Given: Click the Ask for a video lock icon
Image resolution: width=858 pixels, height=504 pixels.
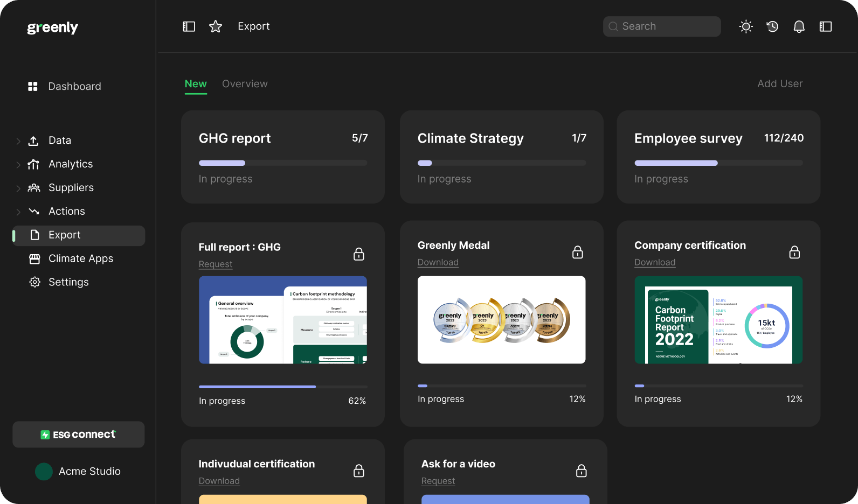Looking at the screenshot, I should (x=582, y=471).
